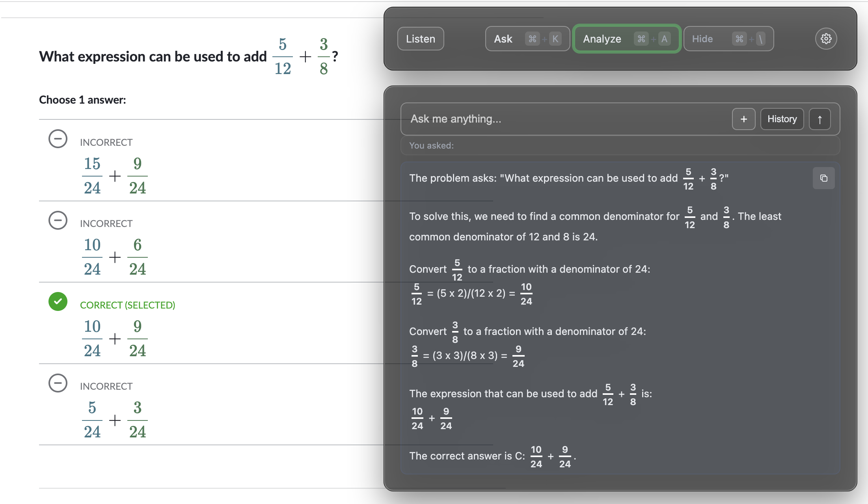Click the CORRECT (SELECTED) label
Viewport: 868px width, 504px height.
127,305
